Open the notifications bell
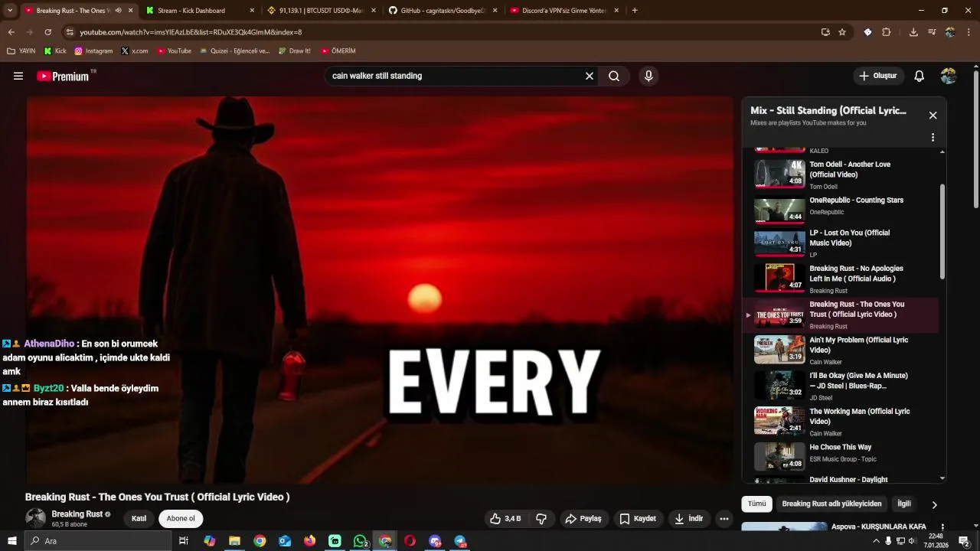Viewport: 980px width, 551px height. coord(920,76)
